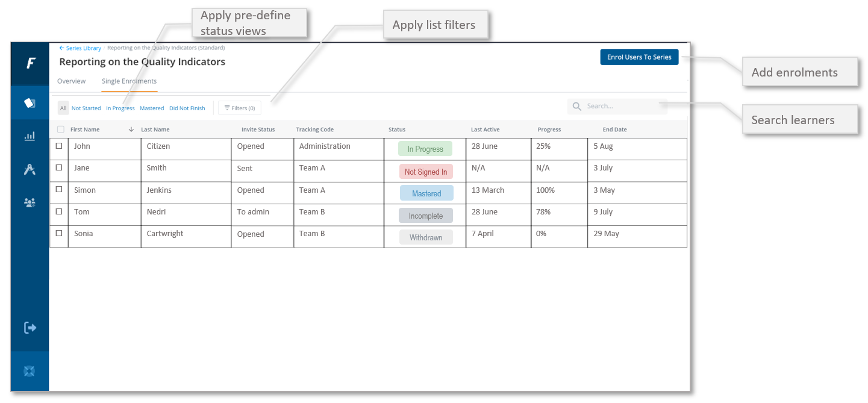Filter the list by Mastered status
868x403 pixels.
tap(152, 108)
